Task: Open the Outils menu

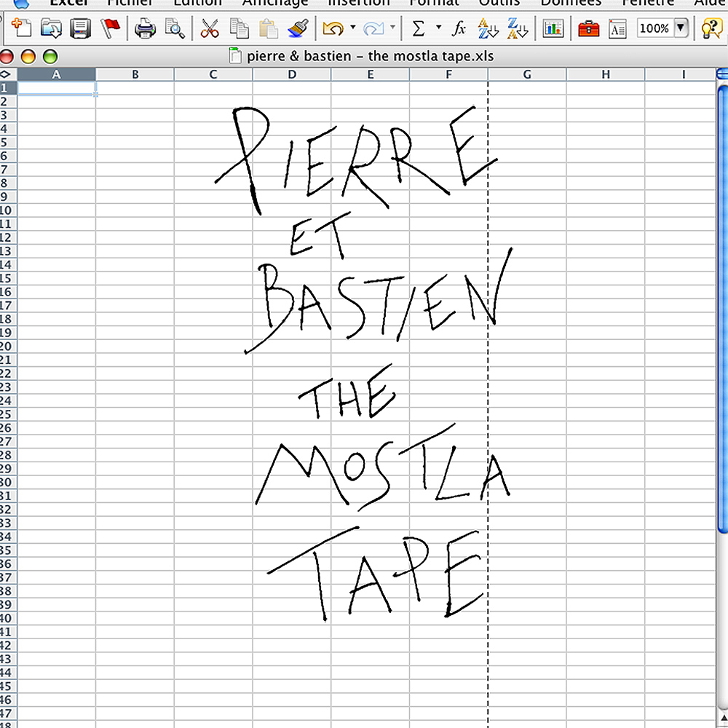Action: point(499,2)
